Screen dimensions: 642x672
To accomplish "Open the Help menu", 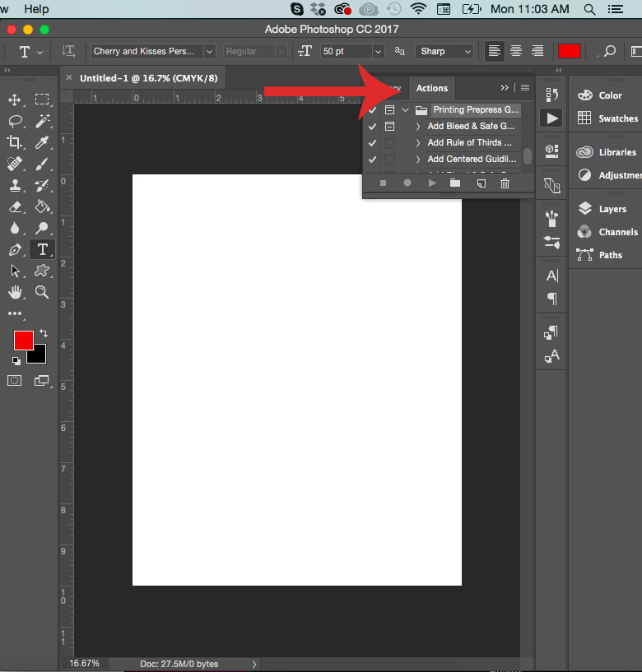I will [x=36, y=9].
